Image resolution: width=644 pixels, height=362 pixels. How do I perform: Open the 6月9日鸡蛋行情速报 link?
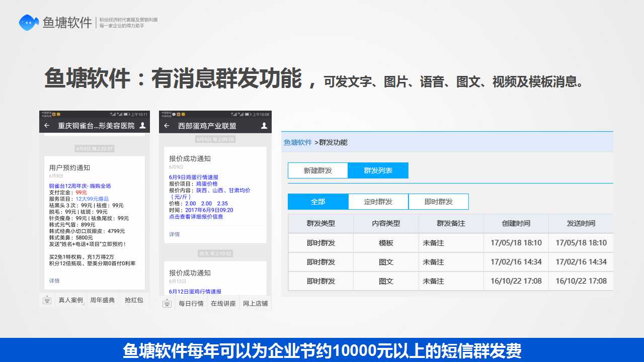pos(194,177)
